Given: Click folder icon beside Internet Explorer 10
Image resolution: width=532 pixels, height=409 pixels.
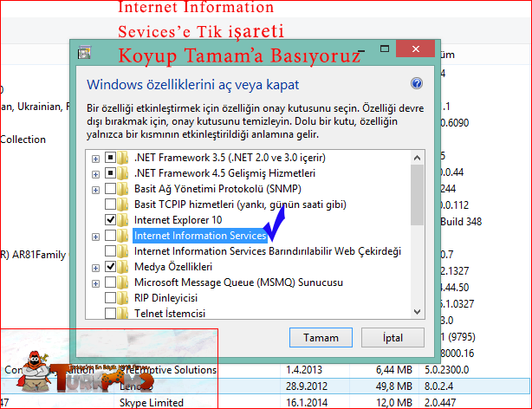Looking at the screenshot, I should [x=122, y=220].
